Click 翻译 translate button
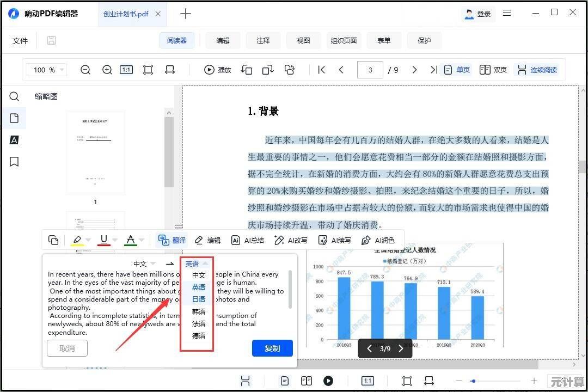Screen dimensions: 588x392 pyautogui.click(x=171, y=240)
